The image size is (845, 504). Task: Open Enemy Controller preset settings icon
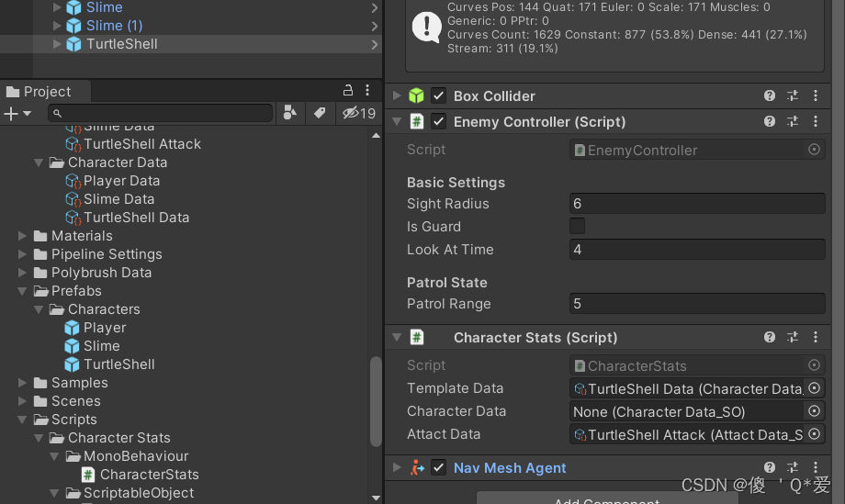coord(793,121)
